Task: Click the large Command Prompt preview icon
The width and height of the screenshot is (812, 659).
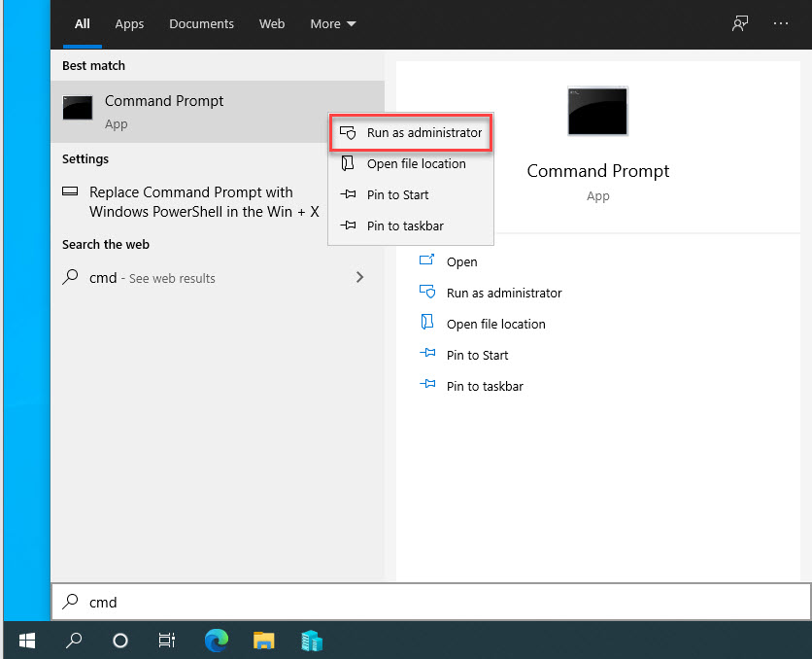Action: (597, 111)
